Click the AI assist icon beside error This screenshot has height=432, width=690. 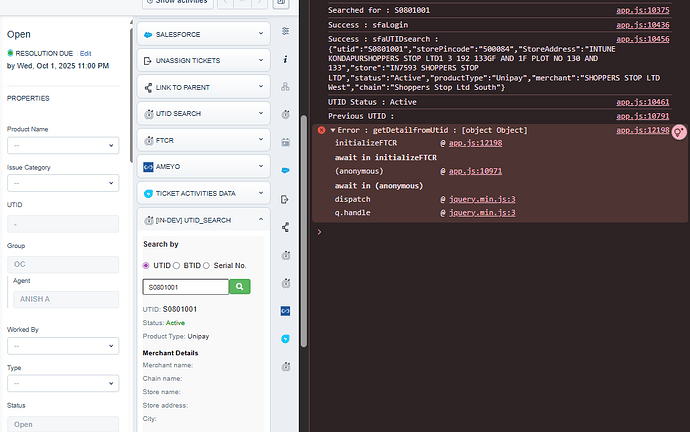[x=679, y=132]
